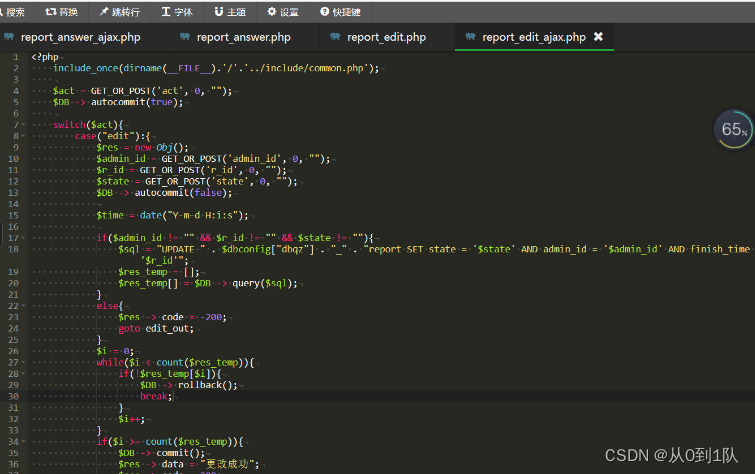Image resolution: width=755 pixels, height=474 pixels.
Task: Click the 跳转行 go-to-line pin button
Action: (119, 12)
